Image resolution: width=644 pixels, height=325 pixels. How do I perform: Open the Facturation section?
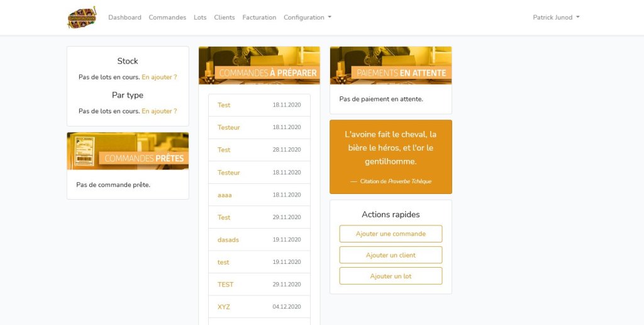click(259, 18)
